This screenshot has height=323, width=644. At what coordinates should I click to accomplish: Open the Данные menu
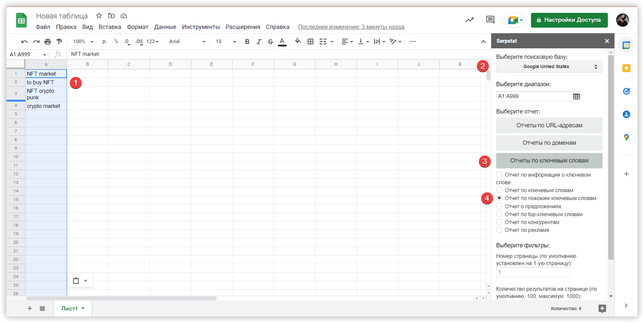coord(165,27)
